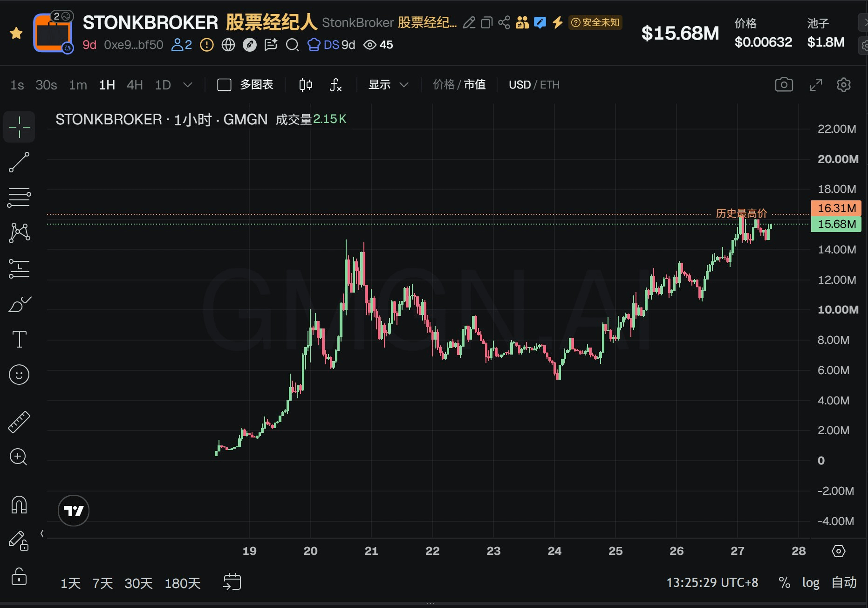Select the Text annotation tool

[19, 339]
